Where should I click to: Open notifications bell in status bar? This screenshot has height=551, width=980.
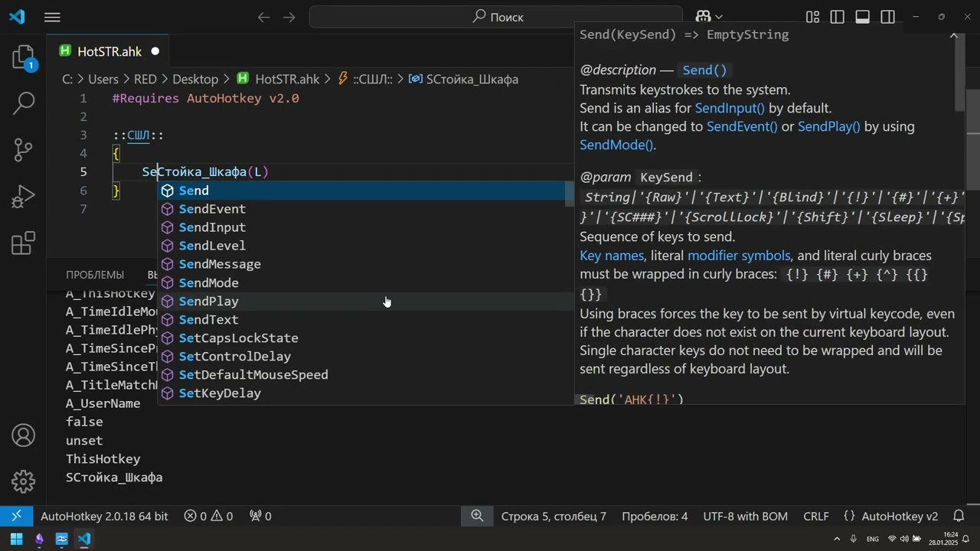(959, 516)
